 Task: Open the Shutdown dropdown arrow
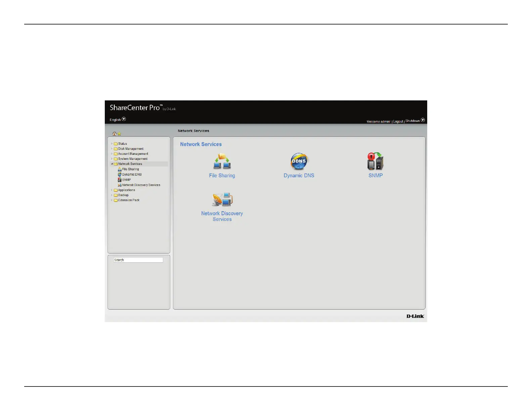tap(423, 120)
